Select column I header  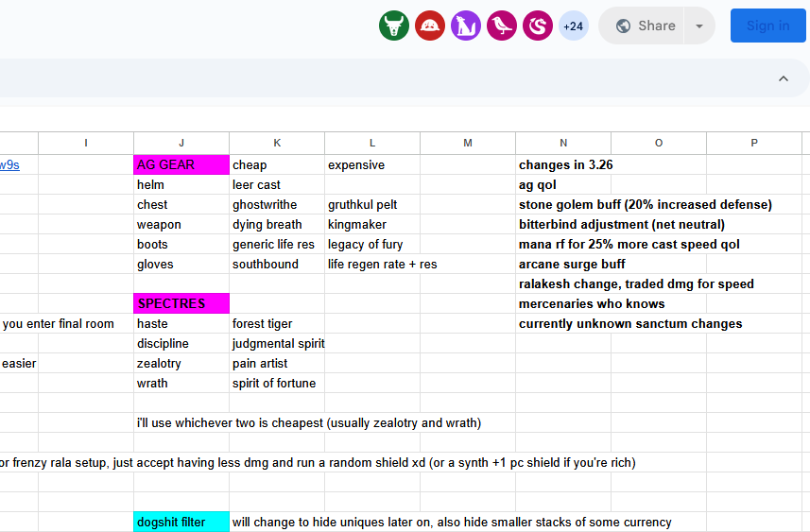pyautogui.click(x=86, y=143)
